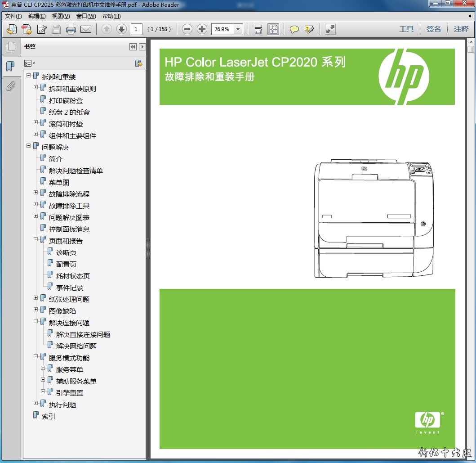Zoom out with the minus button
Viewport: 476px width, 463px height.
point(187,29)
